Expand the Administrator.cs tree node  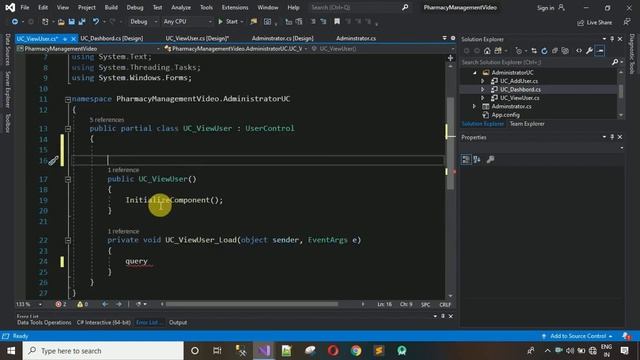coord(474,107)
